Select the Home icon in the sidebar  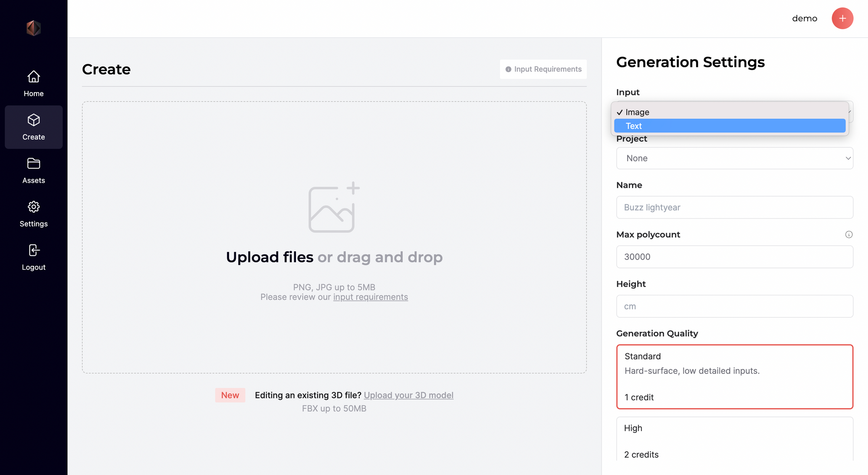[33, 76]
